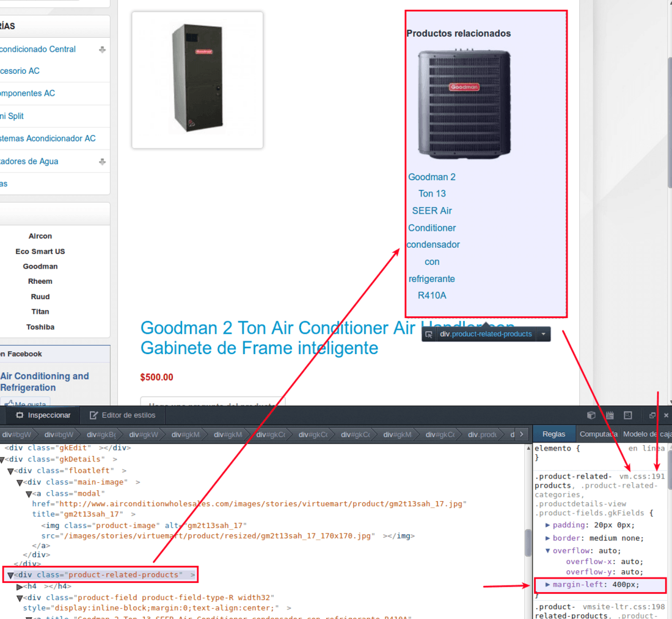This screenshot has width=672, height=619.
Task: Click img product-image markup line
Action: click(227, 530)
